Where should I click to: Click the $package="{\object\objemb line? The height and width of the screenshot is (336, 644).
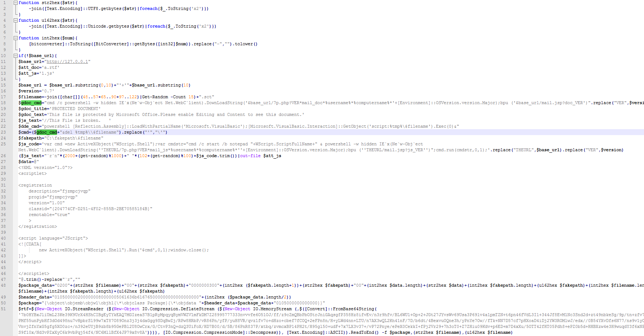click(x=172, y=303)
